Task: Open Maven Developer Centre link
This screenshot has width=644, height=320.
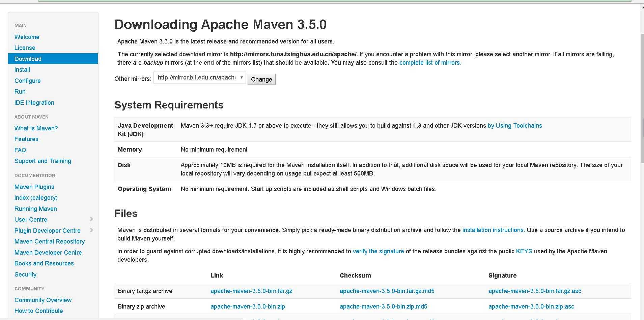Action: coord(48,253)
